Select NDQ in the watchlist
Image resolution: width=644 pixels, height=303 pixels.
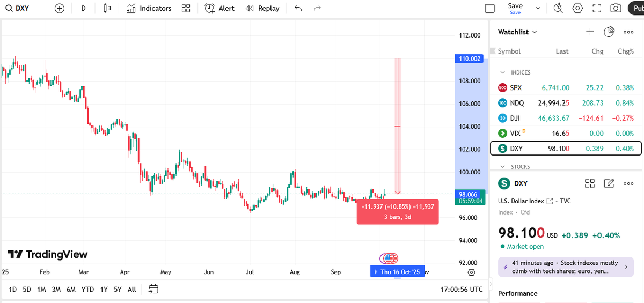566,103
